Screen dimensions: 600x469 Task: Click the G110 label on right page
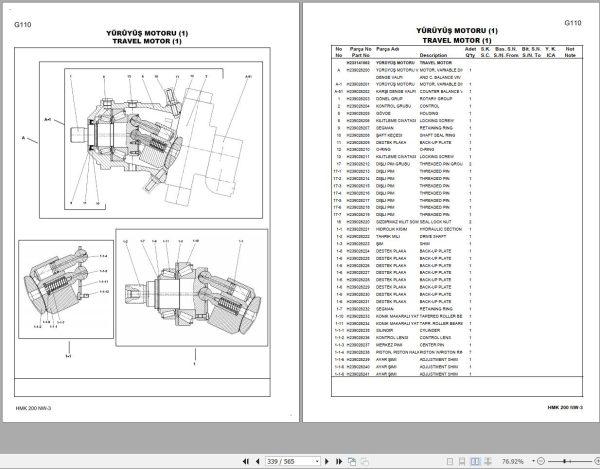(x=573, y=23)
